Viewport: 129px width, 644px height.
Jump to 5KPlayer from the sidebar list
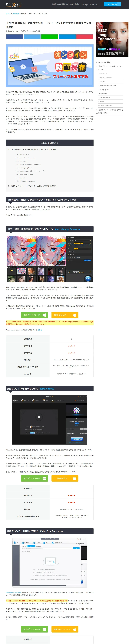101,82
